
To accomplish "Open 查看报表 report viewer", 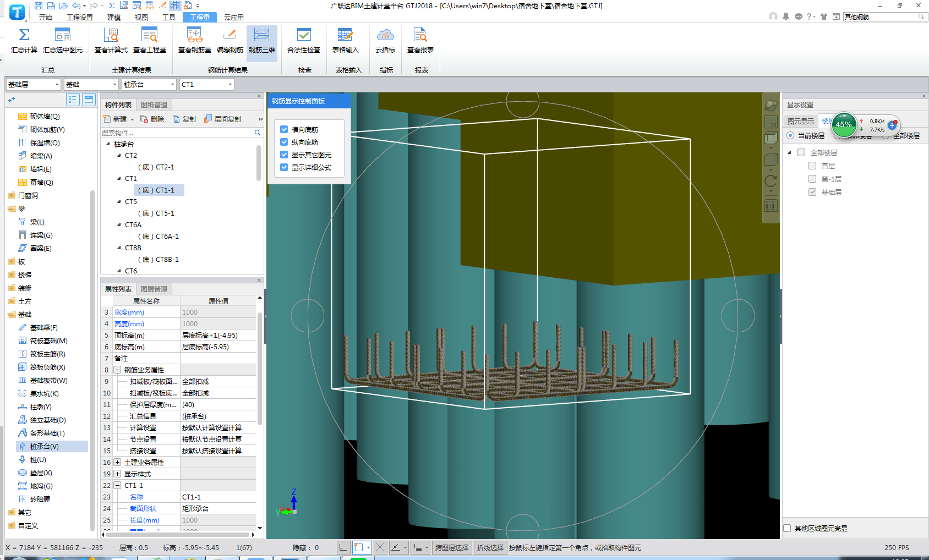I will pos(420,41).
